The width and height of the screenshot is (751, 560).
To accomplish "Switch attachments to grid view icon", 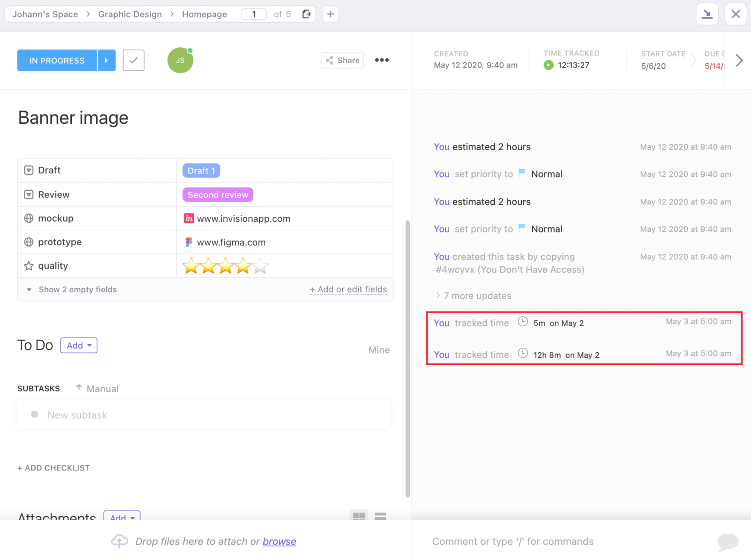I will coord(359,516).
